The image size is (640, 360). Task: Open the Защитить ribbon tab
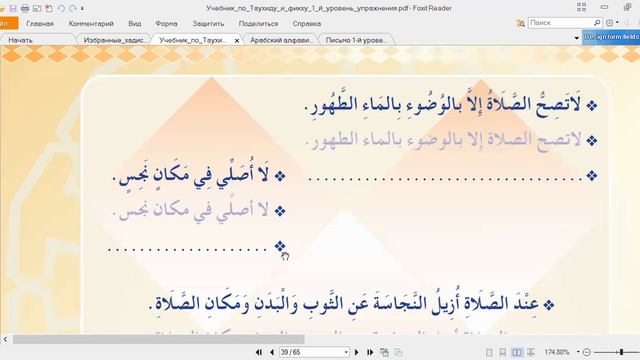click(208, 24)
